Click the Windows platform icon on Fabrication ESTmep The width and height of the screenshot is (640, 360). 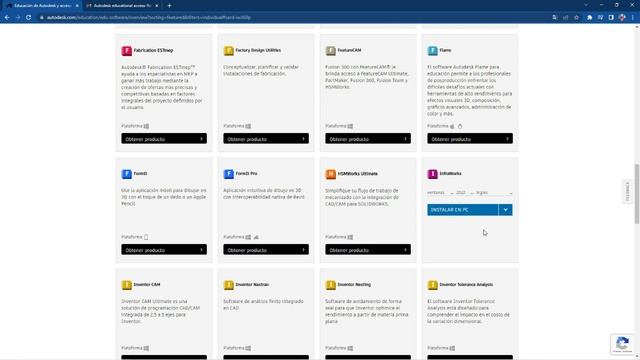tap(146, 126)
